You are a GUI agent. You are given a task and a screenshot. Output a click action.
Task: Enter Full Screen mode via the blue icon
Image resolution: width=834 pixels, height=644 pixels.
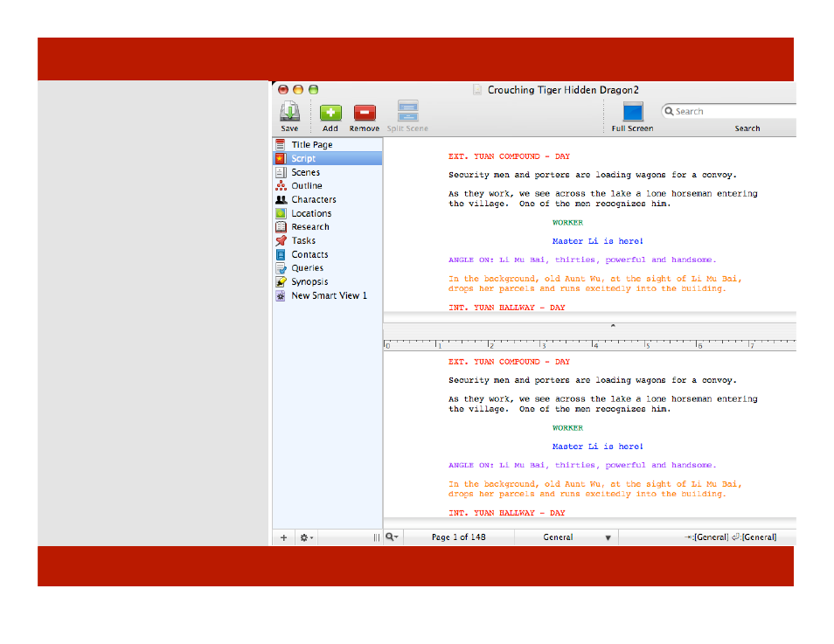633,112
